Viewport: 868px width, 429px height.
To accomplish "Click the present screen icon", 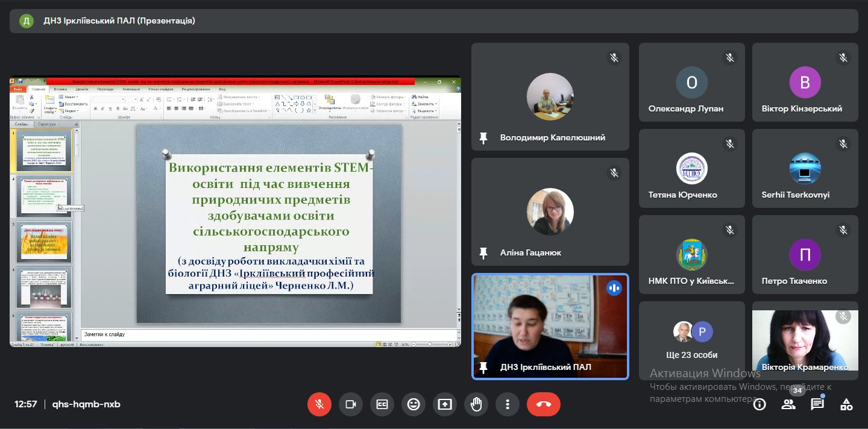I will (x=445, y=404).
